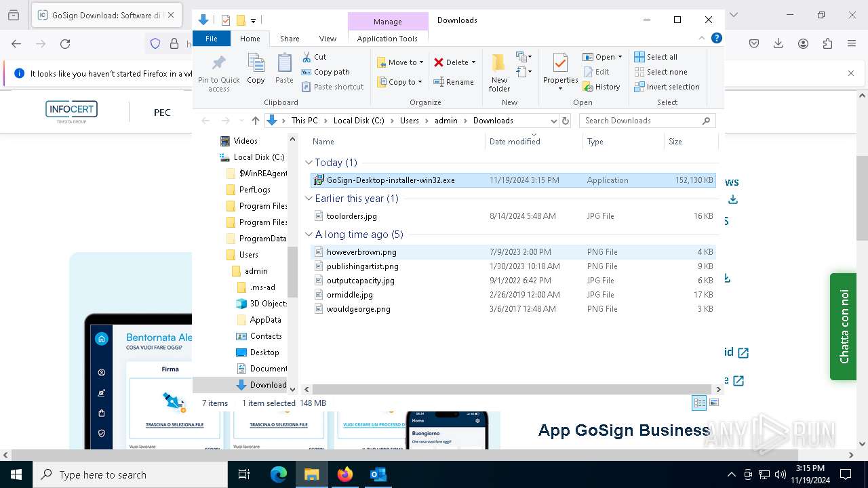Select wouldgeorge.png file
This screenshot has height=488, width=868.
pos(513,309)
